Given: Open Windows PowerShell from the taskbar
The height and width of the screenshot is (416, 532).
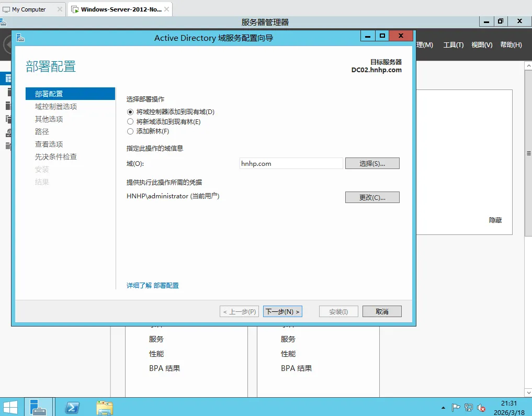Looking at the screenshot, I should point(72,407).
